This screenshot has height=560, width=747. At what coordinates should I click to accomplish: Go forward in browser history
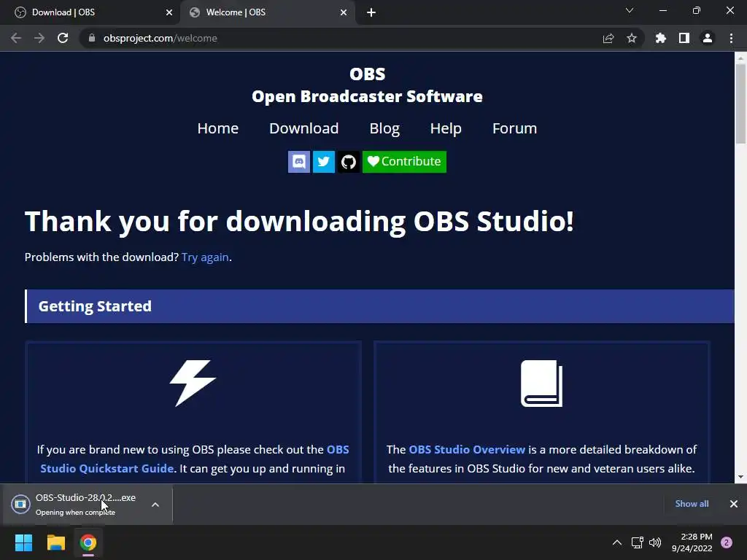click(39, 38)
